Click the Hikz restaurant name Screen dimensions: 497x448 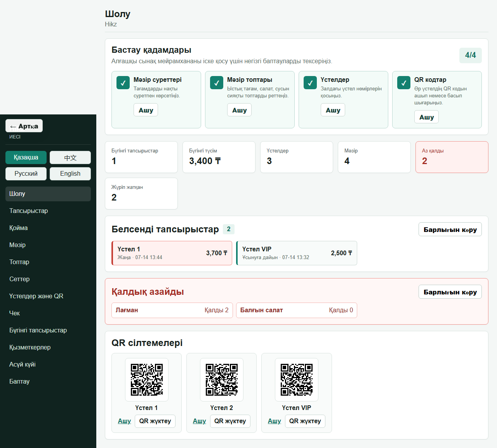(x=111, y=24)
